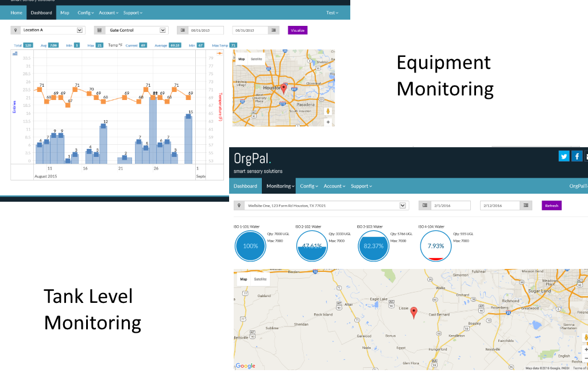The image size is (588, 377).
Task: Click the calendar icon before 2/1/2016
Action: click(424, 205)
